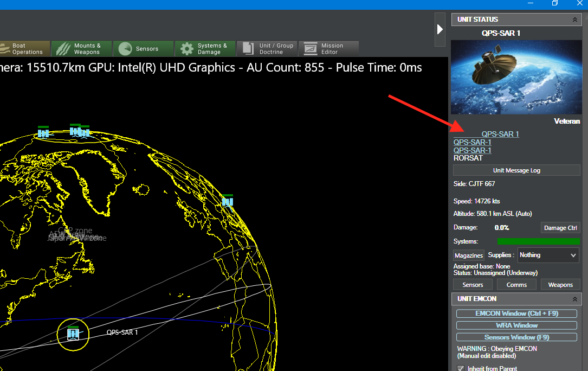Select satellite icon near Europe coastline
Screen dimensions: 588x371
[227, 201]
